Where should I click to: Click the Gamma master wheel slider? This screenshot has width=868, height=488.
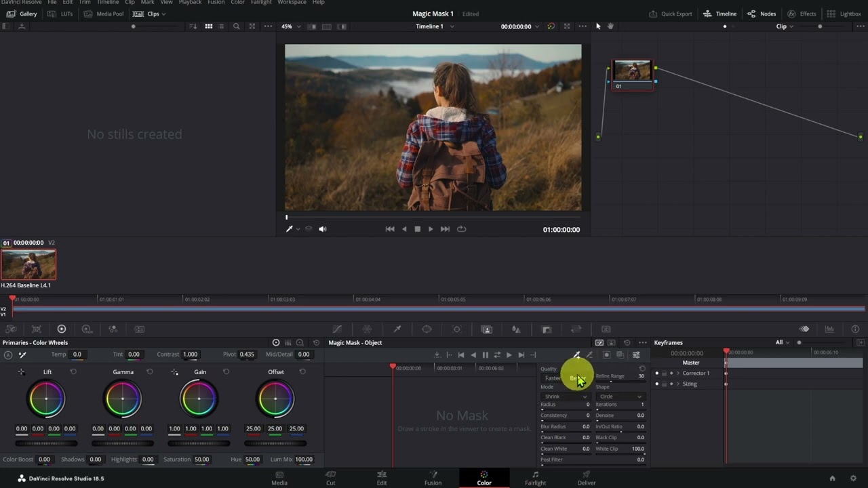point(123,443)
